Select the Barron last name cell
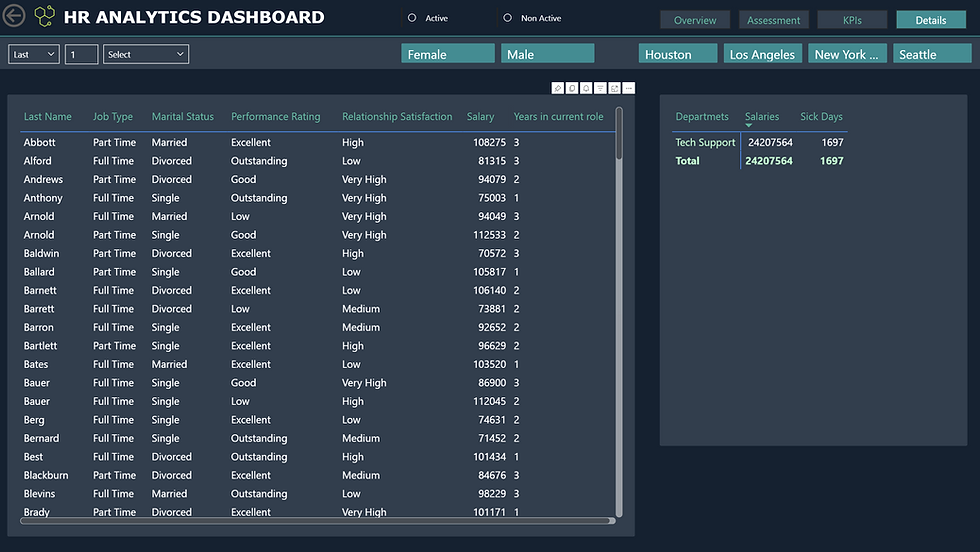The width and height of the screenshot is (980, 552). coord(39,328)
